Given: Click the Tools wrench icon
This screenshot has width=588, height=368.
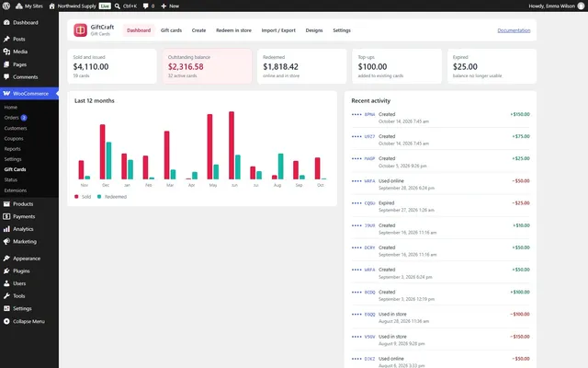Looking at the screenshot, I should pyautogui.click(x=6, y=296).
